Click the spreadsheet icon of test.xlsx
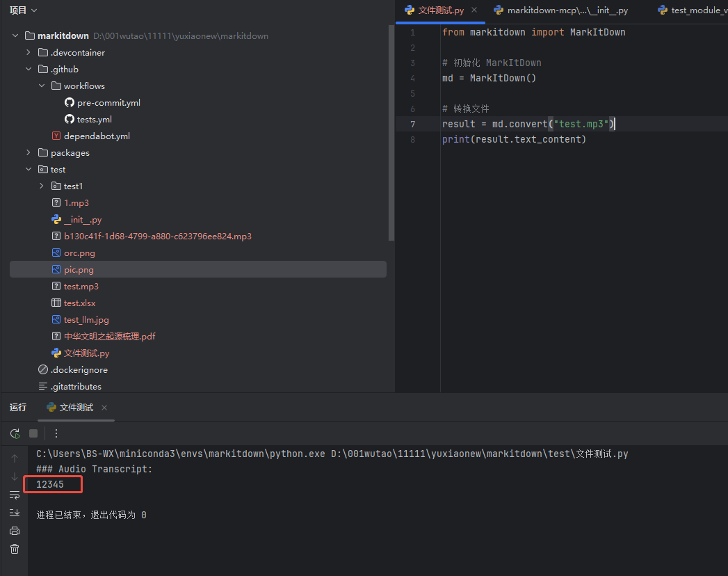The image size is (728, 576). click(56, 303)
